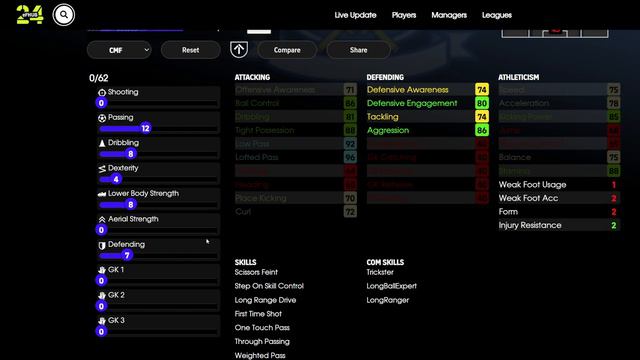Viewport: 640px width, 360px height.
Task: Click the Defensive Awareness stat row
Action: pyautogui.click(x=427, y=89)
